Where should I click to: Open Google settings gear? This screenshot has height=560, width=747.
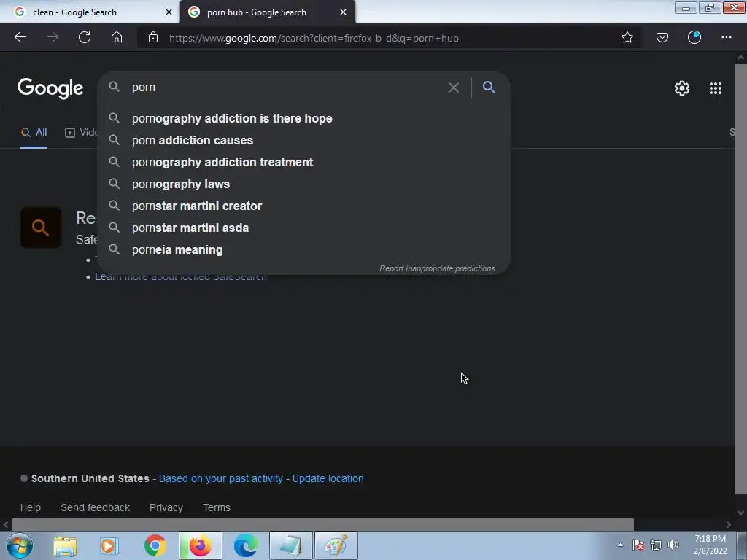[682, 88]
